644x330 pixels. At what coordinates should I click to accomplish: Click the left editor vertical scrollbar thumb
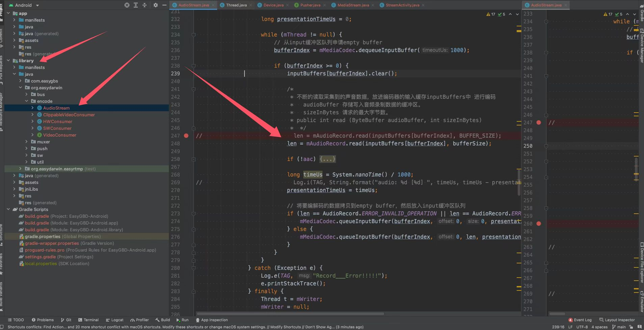[519, 183]
